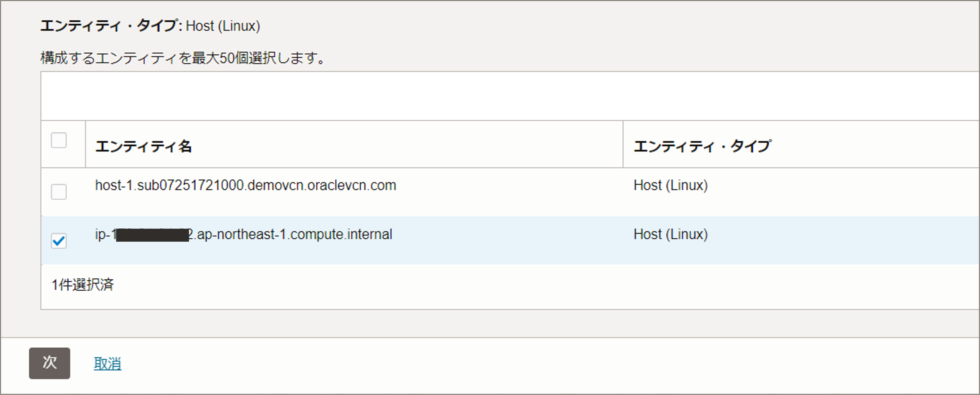Check the host-1.sub07251721000 row checkbox

pyautogui.click(x=59, y=192)
